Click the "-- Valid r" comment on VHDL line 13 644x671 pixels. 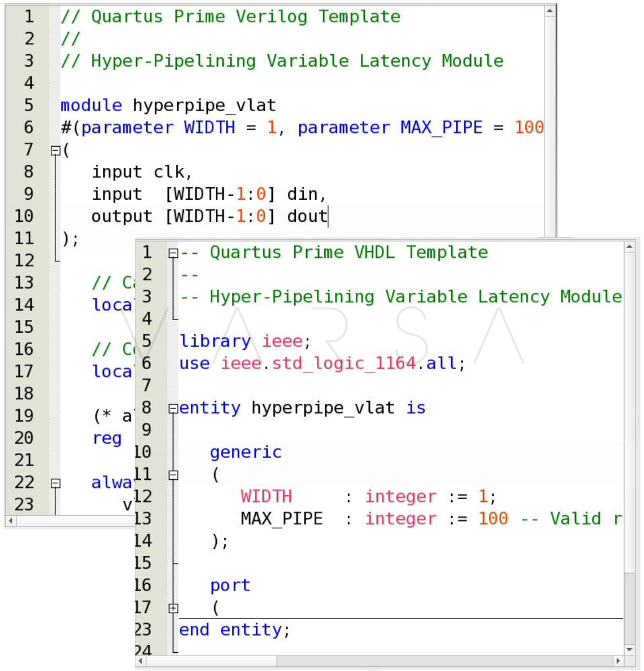click(x=571, y=519)
